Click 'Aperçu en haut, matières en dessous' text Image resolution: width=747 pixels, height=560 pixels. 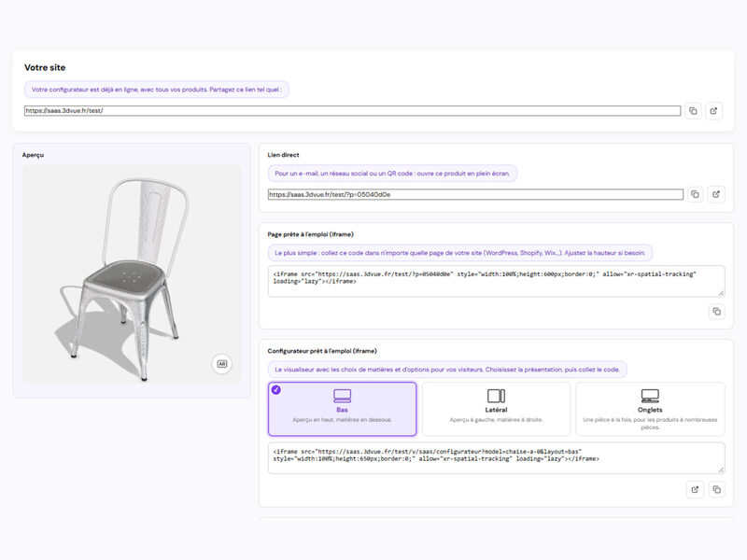point(342,419)
